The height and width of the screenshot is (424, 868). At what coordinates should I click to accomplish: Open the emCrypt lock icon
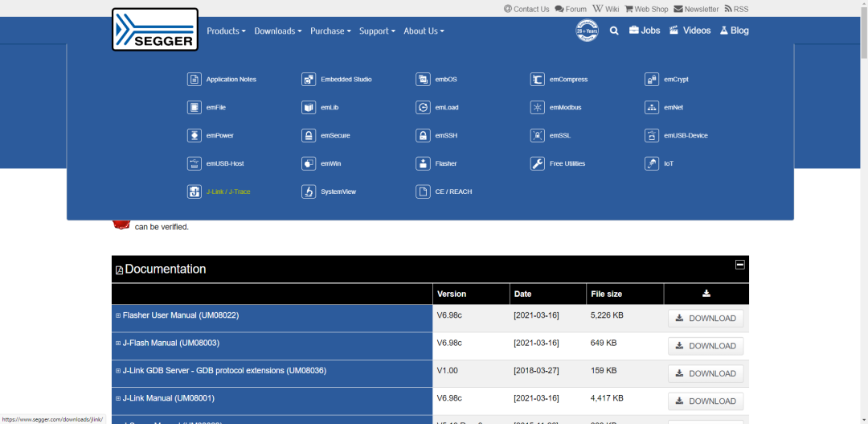click(652, 80)
